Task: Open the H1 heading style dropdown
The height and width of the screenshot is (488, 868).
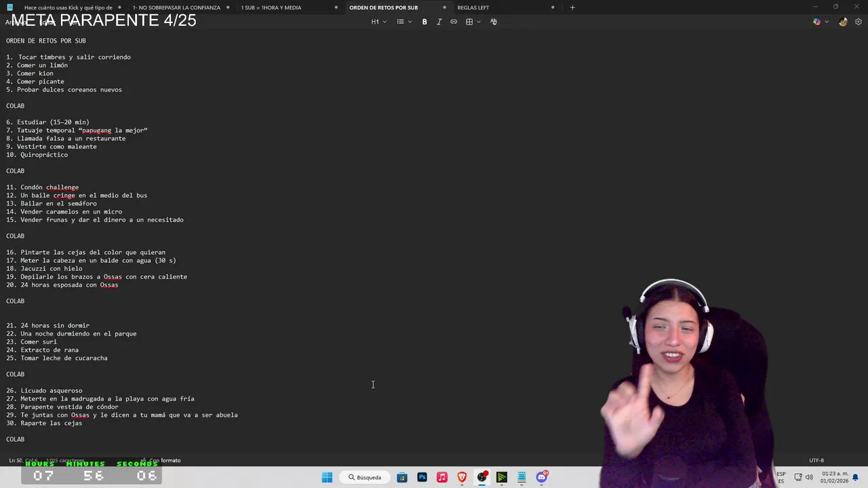Action: point(378,22)
